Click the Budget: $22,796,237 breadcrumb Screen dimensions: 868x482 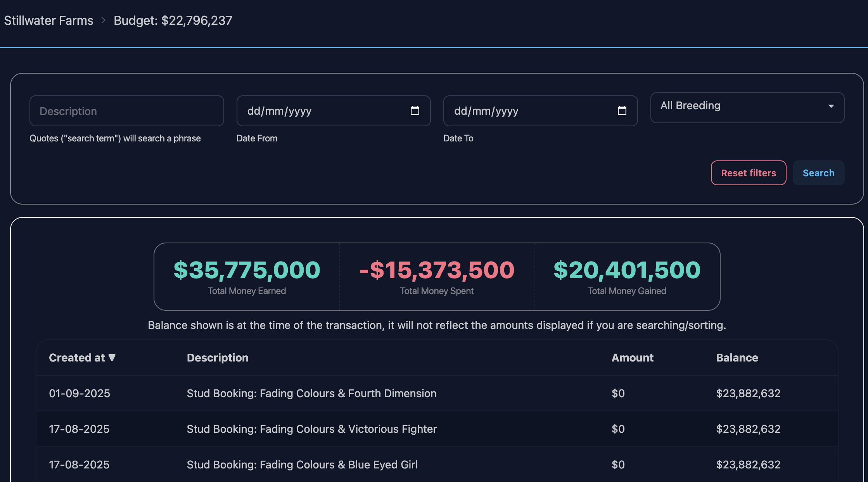tap(173, 20)
